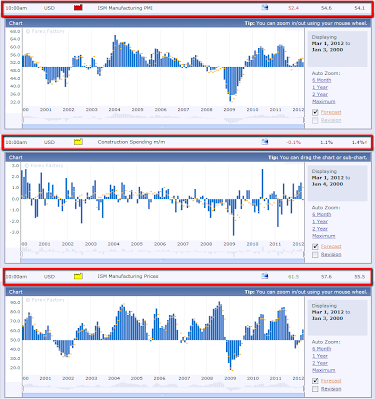Click the ISM Manufacturing Prices event name
Viewport: 375px width, 400px height.
pos(128,276)
